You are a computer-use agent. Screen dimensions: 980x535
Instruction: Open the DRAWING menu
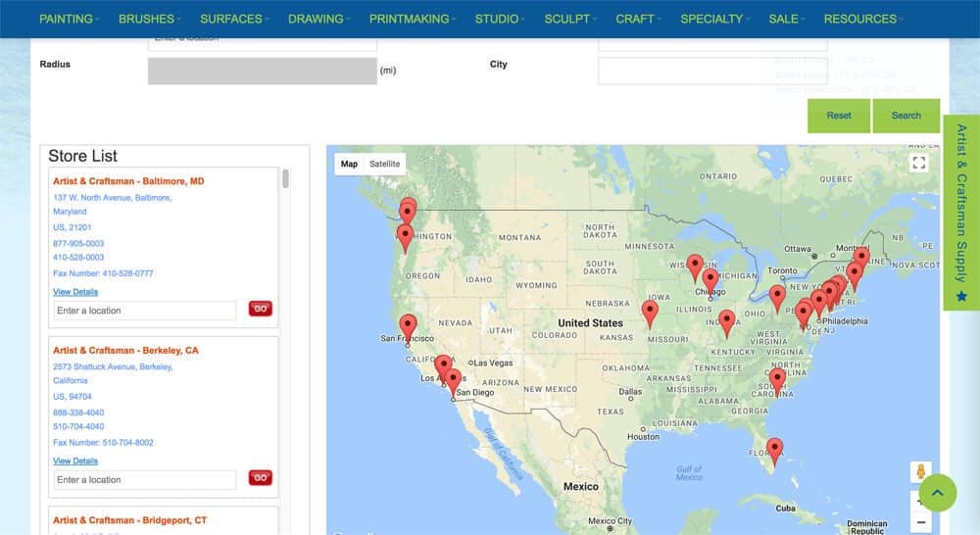click(318, 19)
